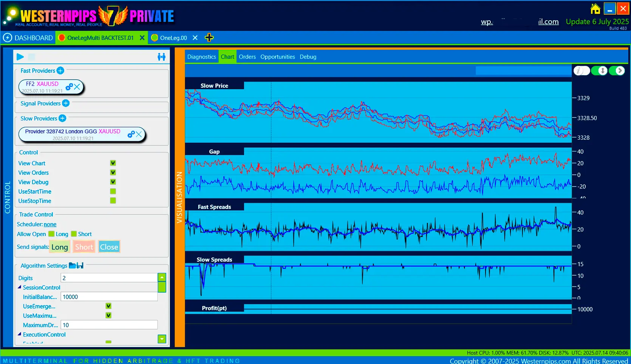
Task: Enable the UseStartTime checkbox
Action: (113, 191)
